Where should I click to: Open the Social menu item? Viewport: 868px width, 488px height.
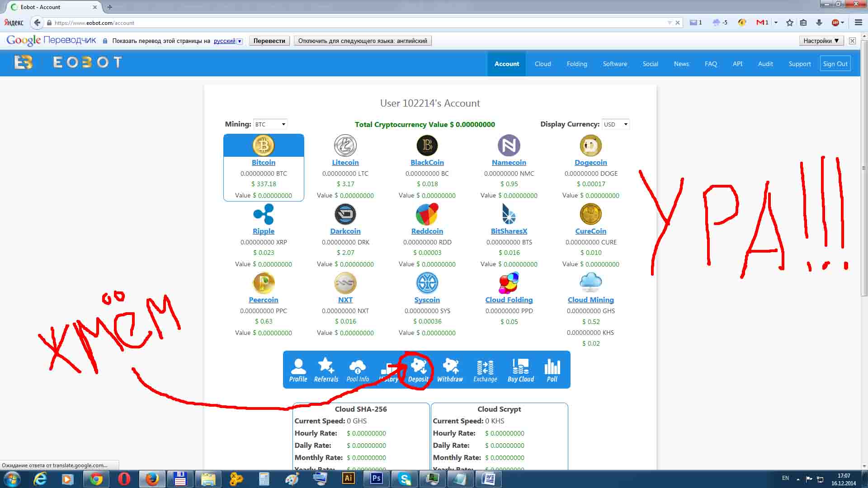click(650, 64)
